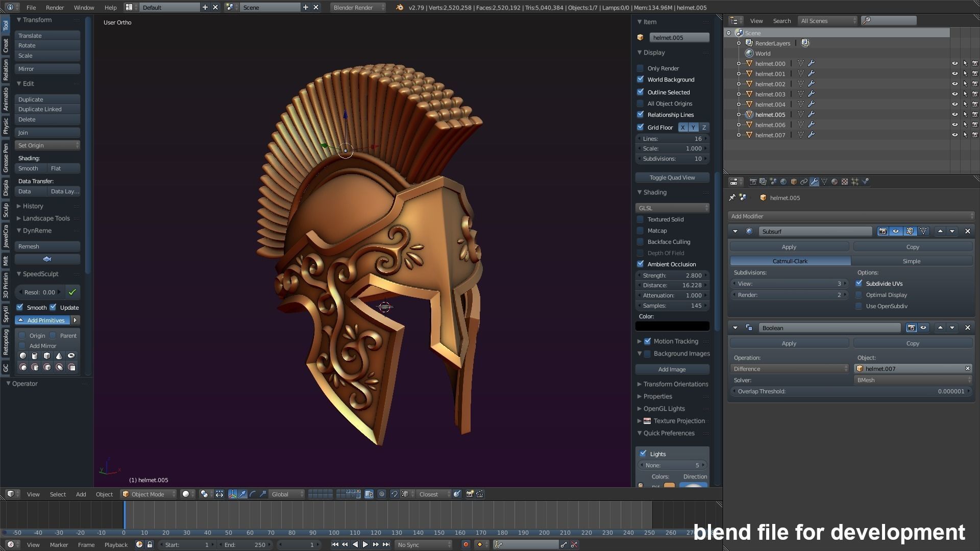Enable the Matcap checkbox

pyautogui.click(x=640, y=230)
